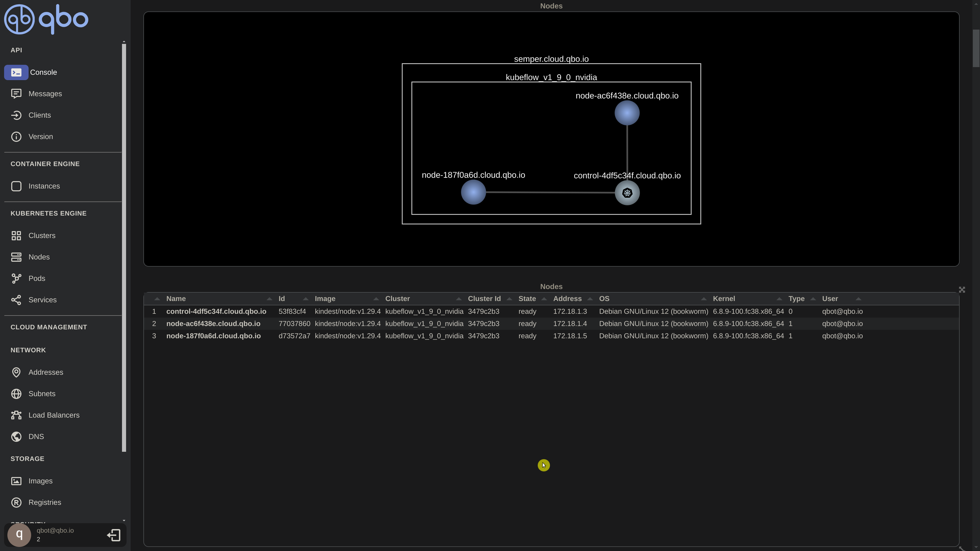Click the sort arrow next to Cluster Id
The image size is (980, 551).
pyautogui.click(x=509, y=299)
